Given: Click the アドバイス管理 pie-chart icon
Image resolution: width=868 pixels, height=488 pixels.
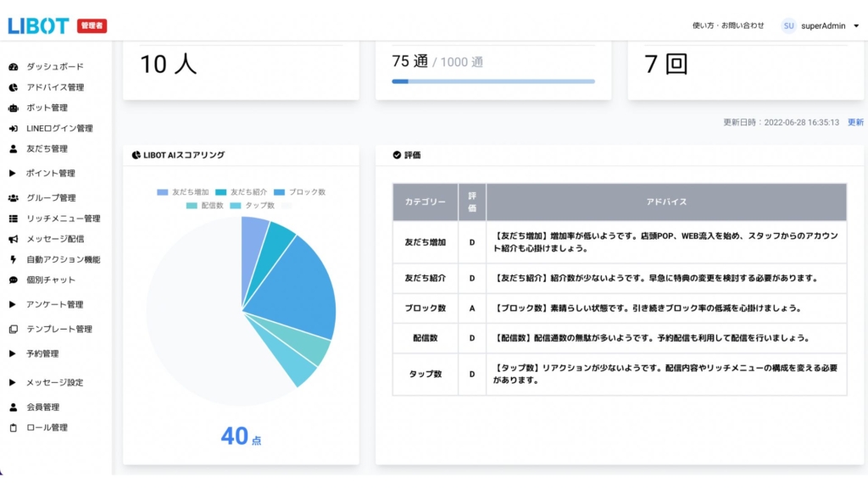Looking at the screenshot, I should pyautogui.click(x=13, y=87).
